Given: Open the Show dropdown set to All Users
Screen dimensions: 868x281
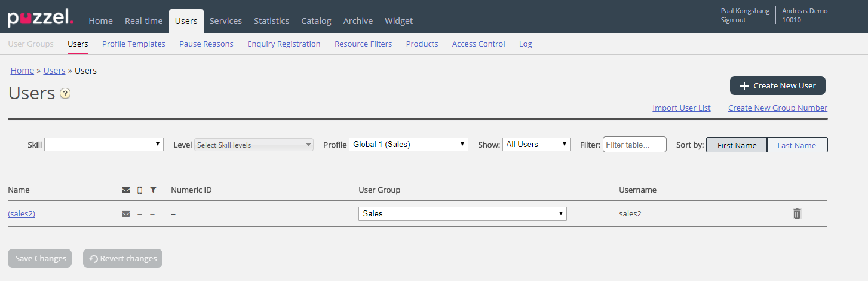Looking at the screenshot, I should 536,144.
